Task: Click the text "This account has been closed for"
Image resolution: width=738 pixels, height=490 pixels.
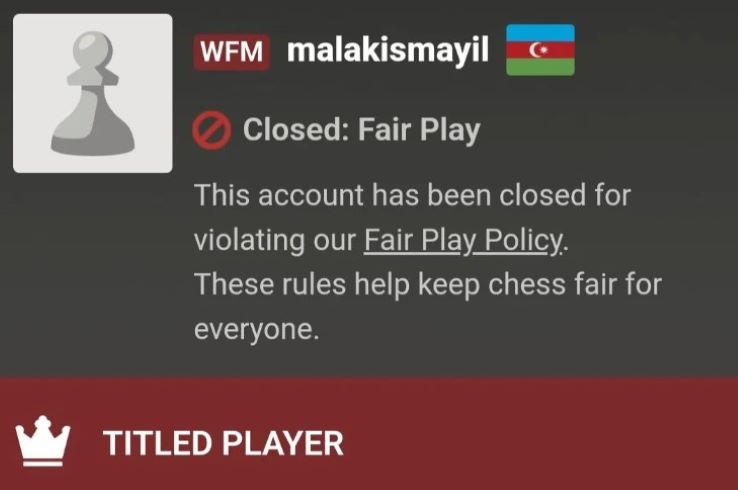Action: [x=412, y=195]
